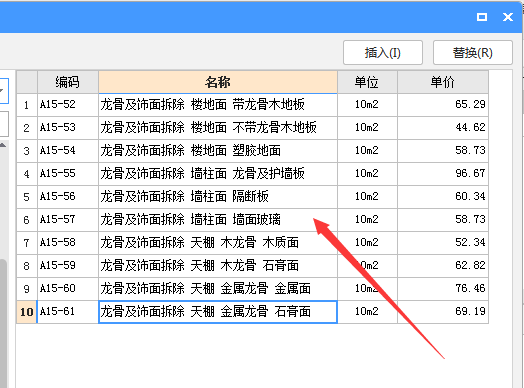Select code cell A15-61
524x388 pixels.
click(68, 312)
